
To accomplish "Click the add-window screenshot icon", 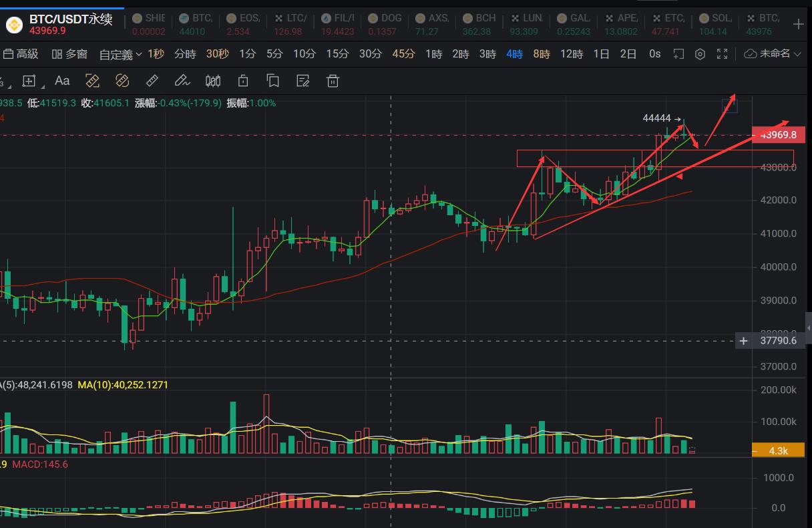I will coord(678,54).
